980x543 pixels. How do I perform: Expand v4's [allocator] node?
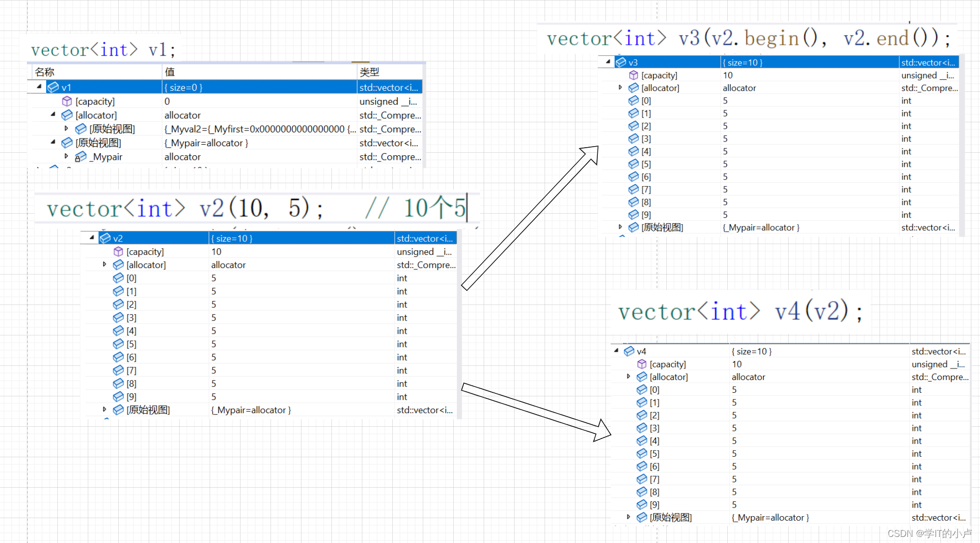(x=629, y=377)
